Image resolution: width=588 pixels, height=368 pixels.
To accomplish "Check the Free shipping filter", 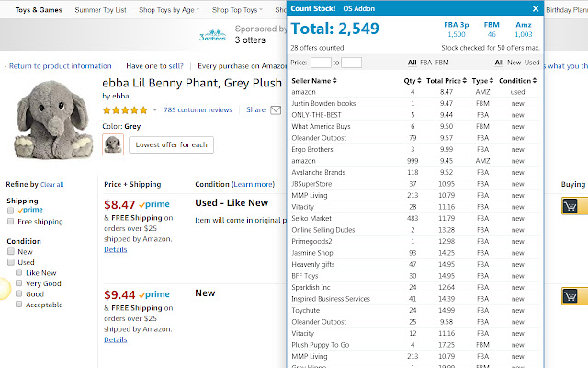I will (x=10, y=222).
